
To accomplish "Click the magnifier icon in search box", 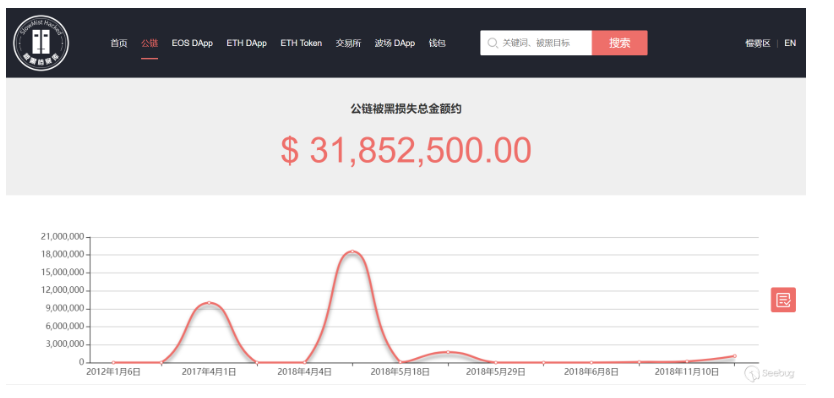I will [492, 43].
